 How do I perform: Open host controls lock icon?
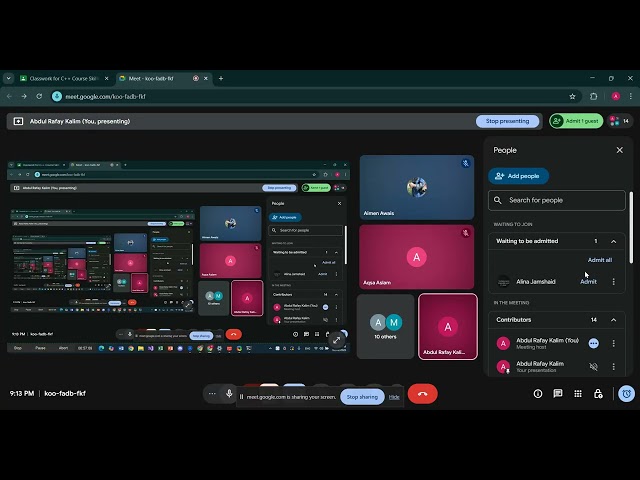click(x=598, y=394)
